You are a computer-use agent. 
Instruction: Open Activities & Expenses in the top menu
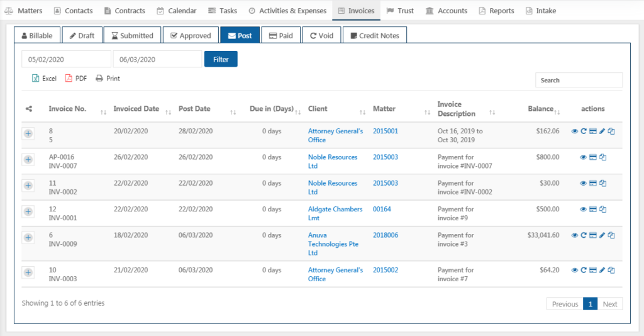(287, 11)
